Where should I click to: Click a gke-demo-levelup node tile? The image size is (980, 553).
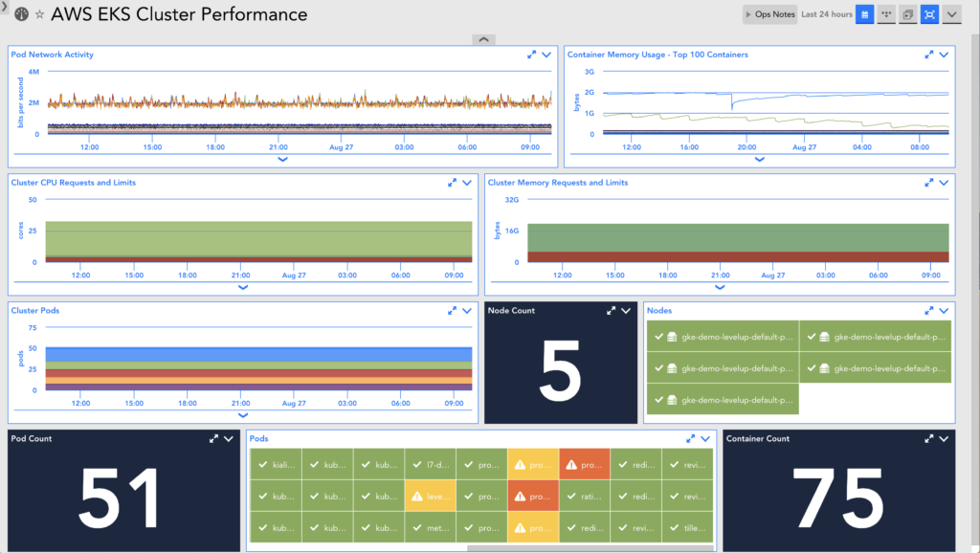pyautogui.click(x=724, y=336)
